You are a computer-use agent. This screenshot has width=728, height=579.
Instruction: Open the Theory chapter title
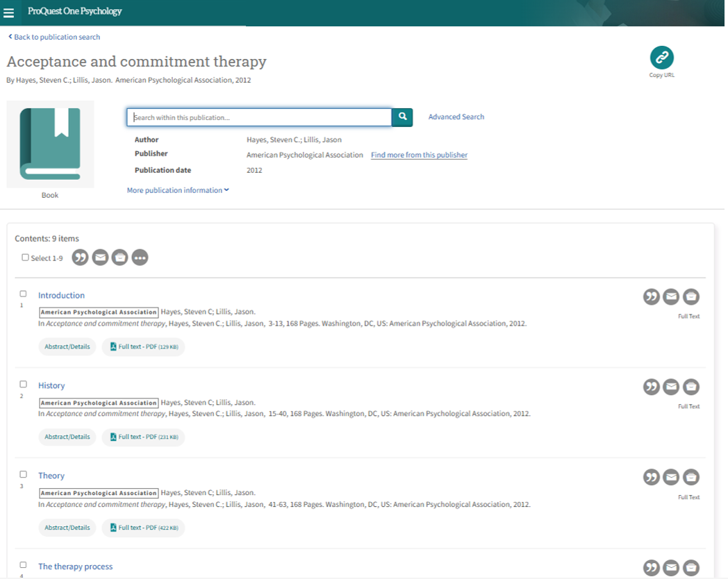pos(51,476)
